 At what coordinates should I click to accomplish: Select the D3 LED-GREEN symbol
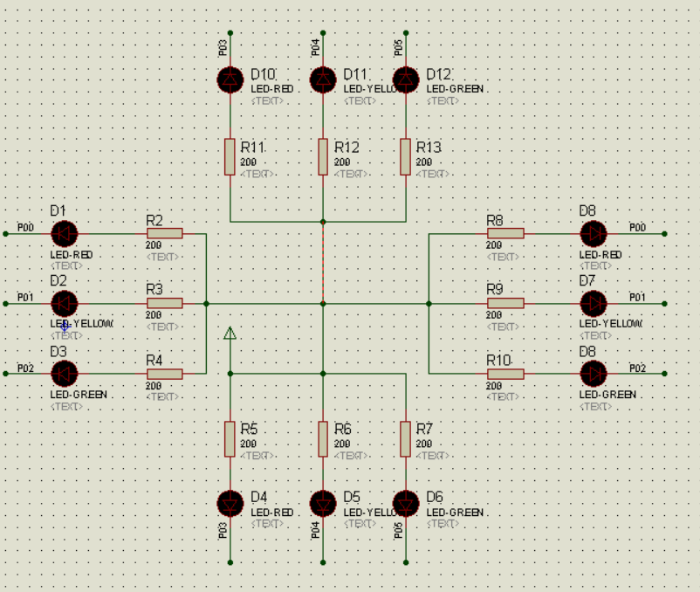(x=65, y=373)
